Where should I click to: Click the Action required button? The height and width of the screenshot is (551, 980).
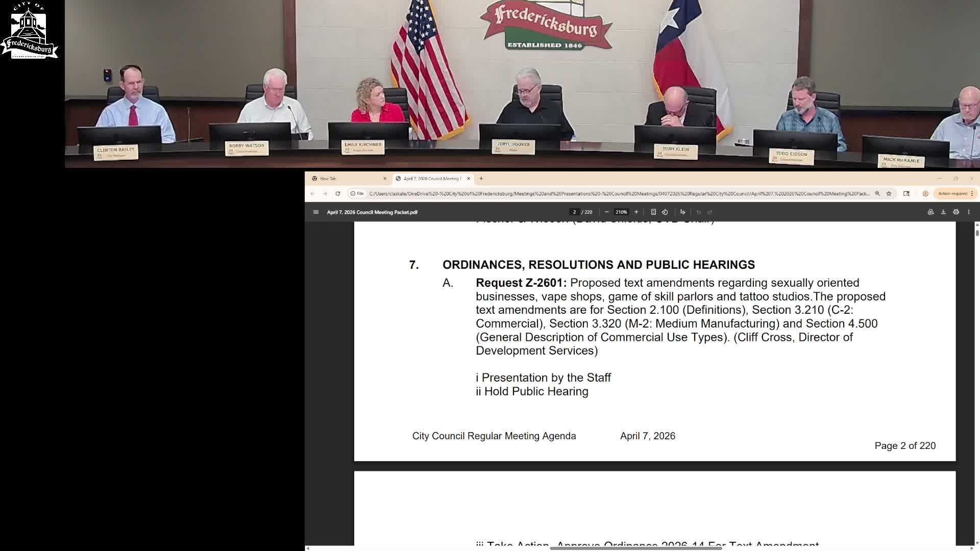pos(952,194)
